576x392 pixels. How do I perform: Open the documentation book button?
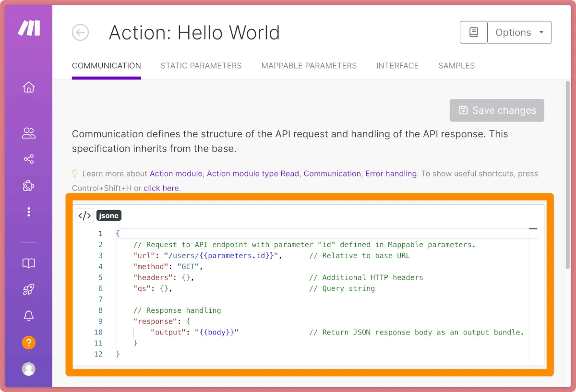click(x=473, y=33)
